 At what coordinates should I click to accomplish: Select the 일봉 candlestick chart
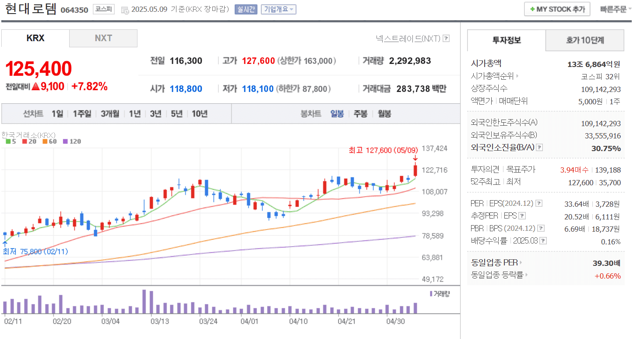click(x=337, y=114)
